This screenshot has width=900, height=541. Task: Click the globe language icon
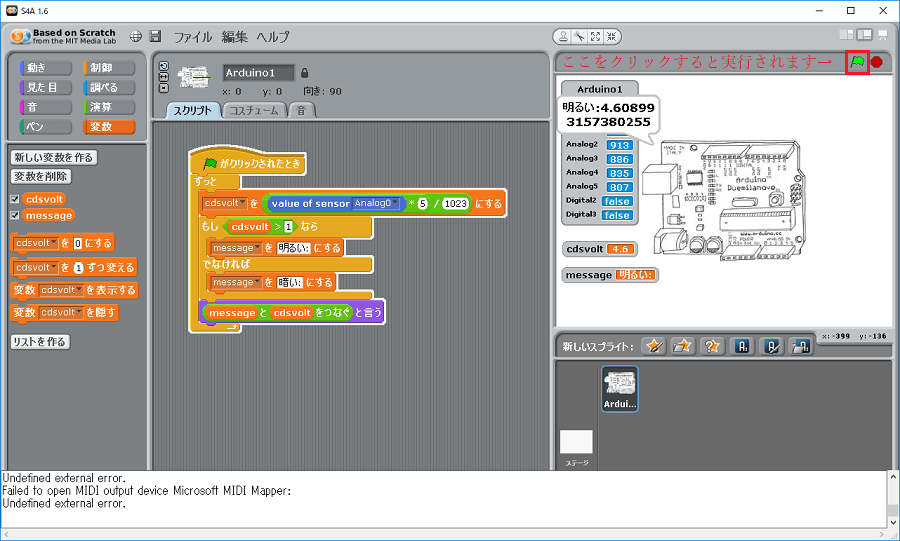point(135,37)
